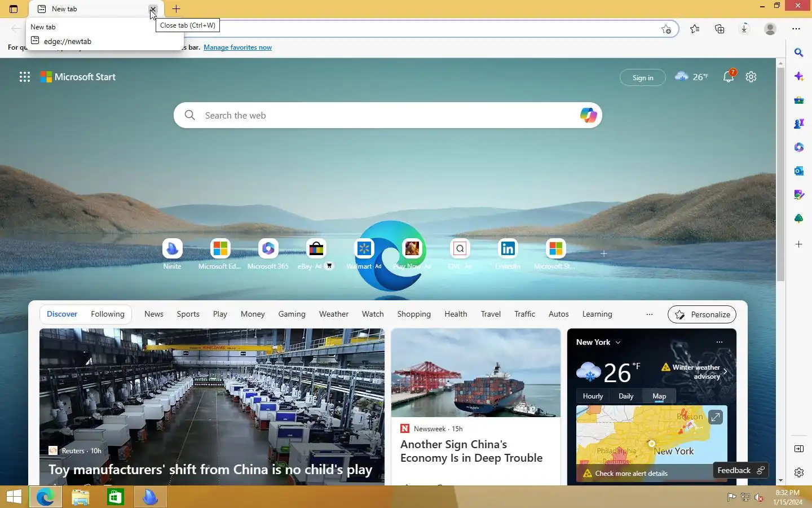Open Copilot sparkle icon in sidebar
Image resolution: width=812 pixels, height=508 pixels.
click(x=798, y=76)
